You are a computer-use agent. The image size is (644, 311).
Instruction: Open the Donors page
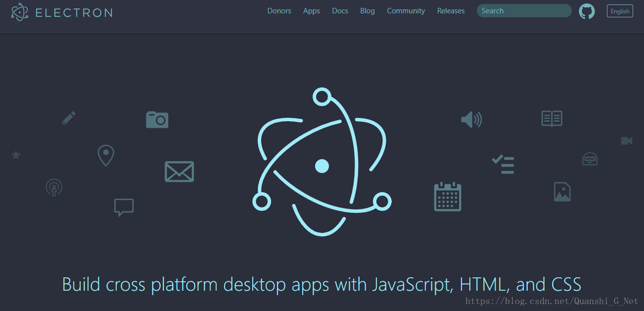(x=279, y=11)
